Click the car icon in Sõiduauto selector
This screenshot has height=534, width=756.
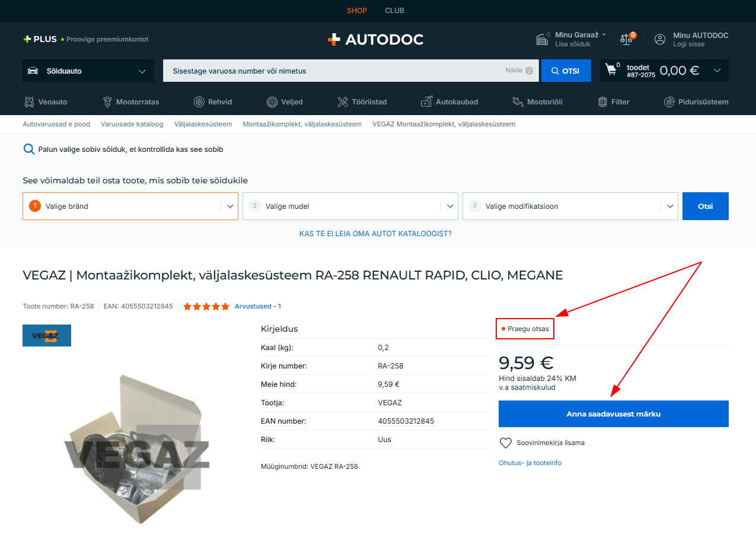(x=33, y=71)
